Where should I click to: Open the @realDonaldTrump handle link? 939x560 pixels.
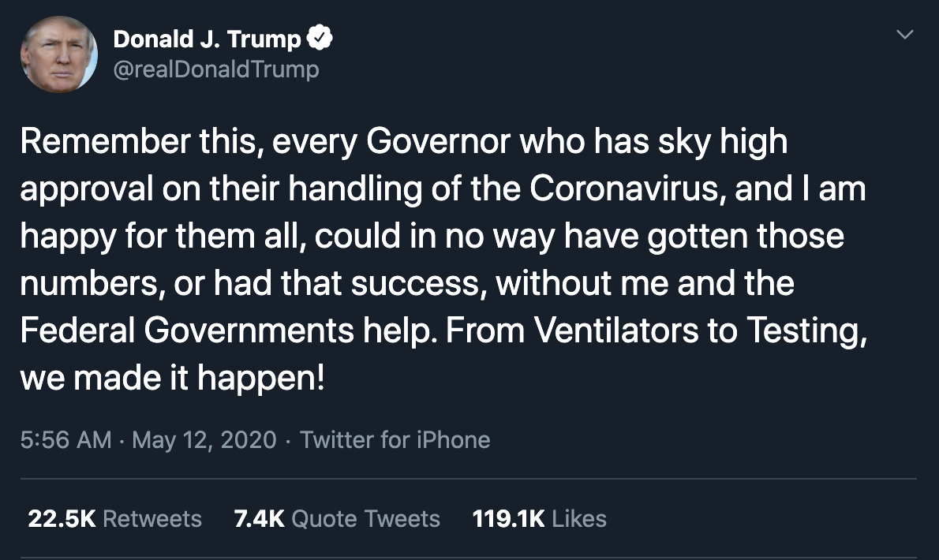(x=216, y=69)
